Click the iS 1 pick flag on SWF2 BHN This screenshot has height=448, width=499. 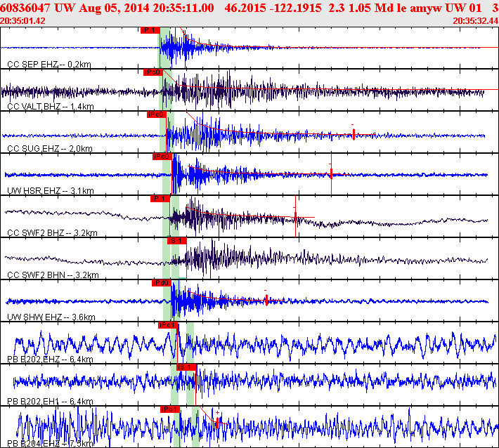click(176, 241)
